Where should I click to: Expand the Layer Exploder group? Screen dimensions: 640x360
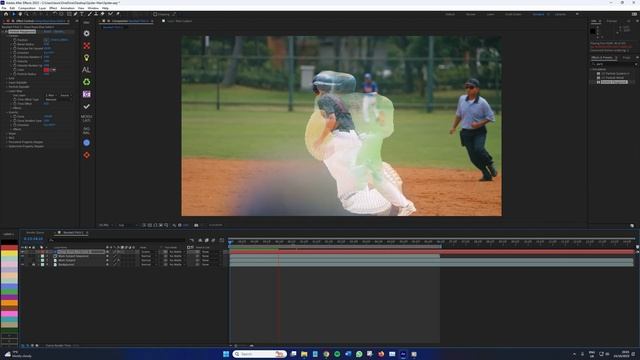coord(7,82)
